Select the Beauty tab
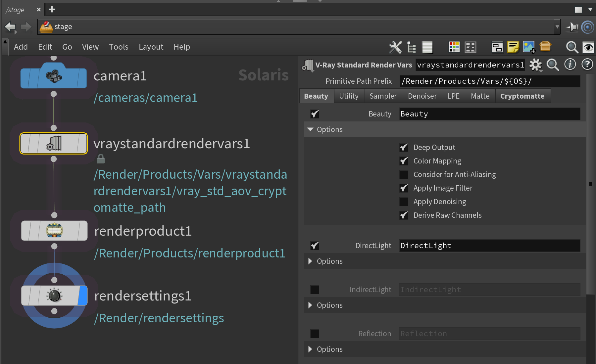This screenshot has width=596, height=364. (x=316, y=96)
